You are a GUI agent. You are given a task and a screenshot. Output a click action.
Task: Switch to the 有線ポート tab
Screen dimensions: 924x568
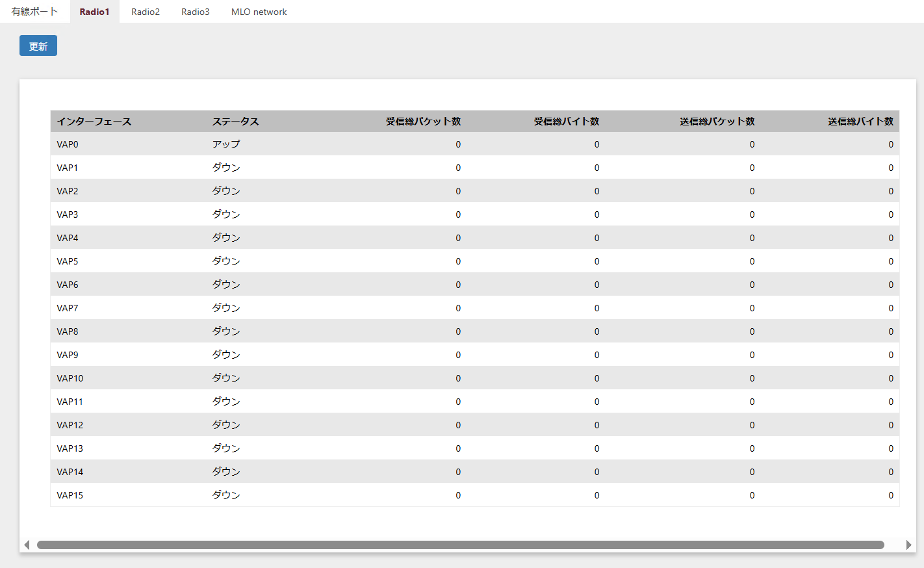(x=34, y=12)
